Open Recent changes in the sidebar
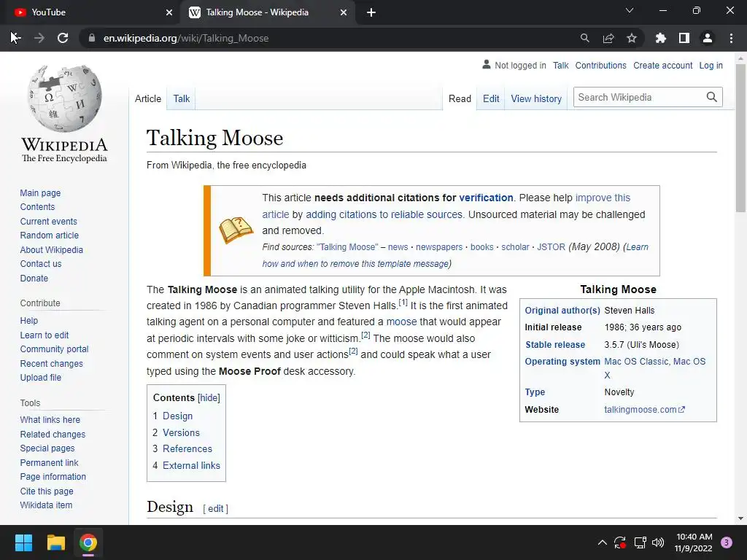 coord(52,363)
